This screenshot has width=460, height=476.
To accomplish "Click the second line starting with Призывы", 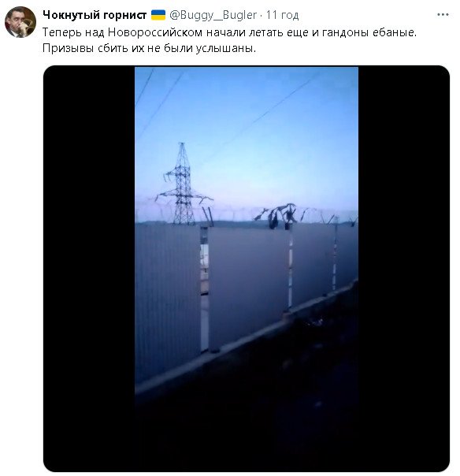I will [x=149, y=48].
